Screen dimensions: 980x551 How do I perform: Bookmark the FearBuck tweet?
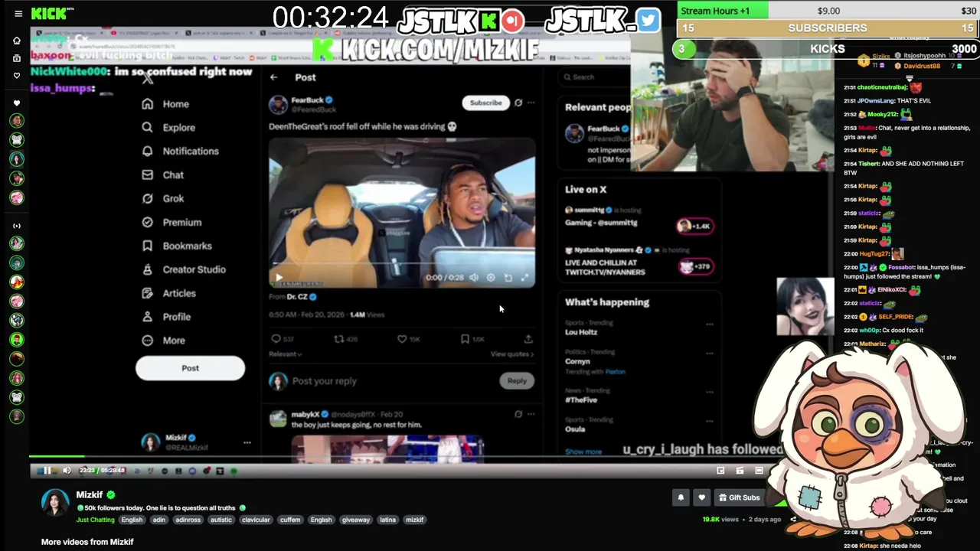tap(465, 338)
